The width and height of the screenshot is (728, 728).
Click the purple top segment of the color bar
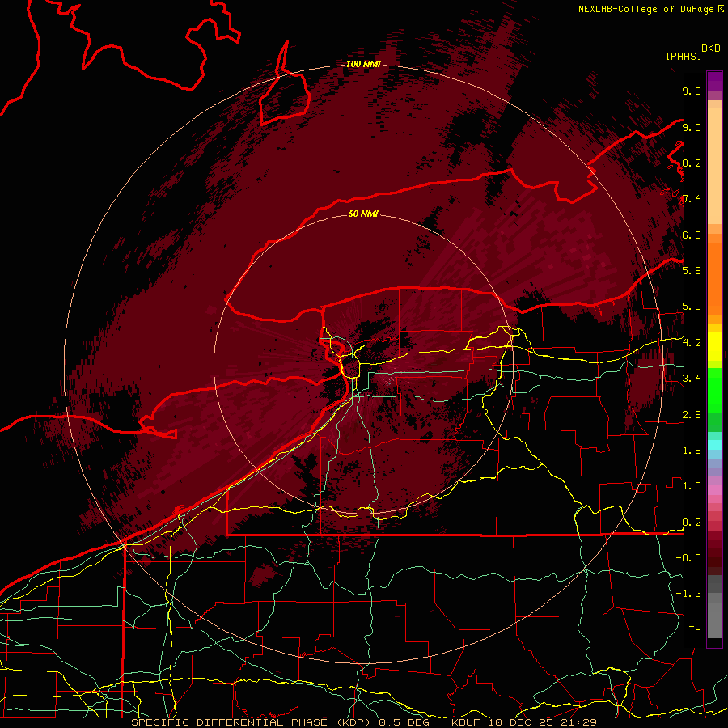[x=714, y=81]
